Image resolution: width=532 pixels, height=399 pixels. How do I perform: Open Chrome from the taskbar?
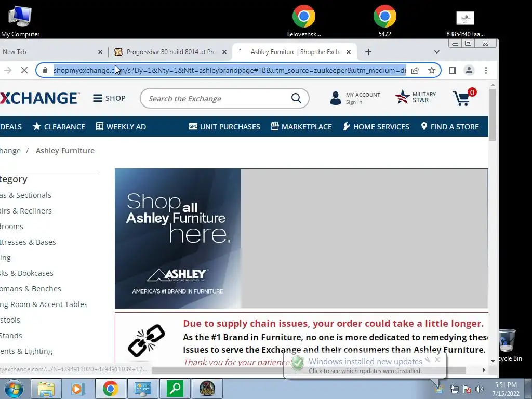point(110,389)
